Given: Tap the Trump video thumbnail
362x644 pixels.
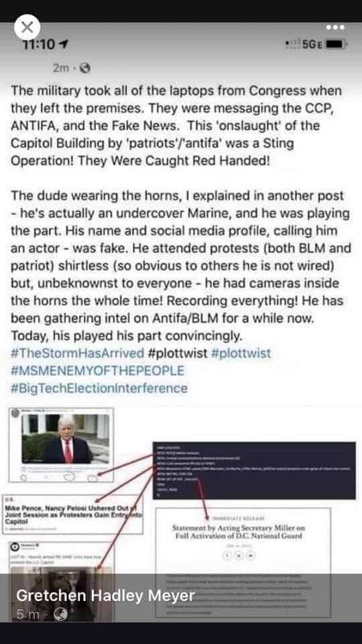Looking at the screenshot, I should pyautogui.click(x=65, y=439).
